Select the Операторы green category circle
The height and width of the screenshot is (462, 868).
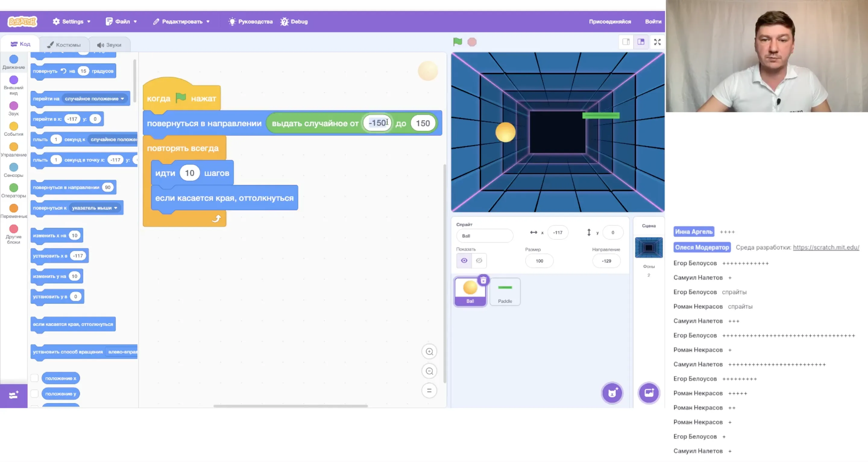coord(14,188)
